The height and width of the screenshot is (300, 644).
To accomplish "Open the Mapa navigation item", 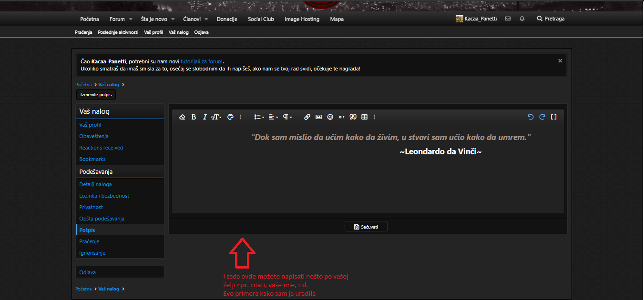I will tap(337, 19).
